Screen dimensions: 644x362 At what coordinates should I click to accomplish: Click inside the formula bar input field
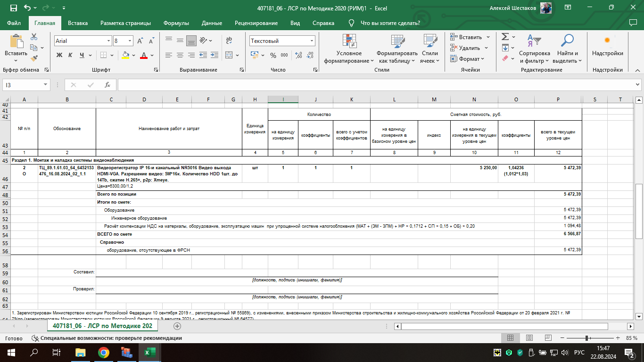[x=372, y=85]
